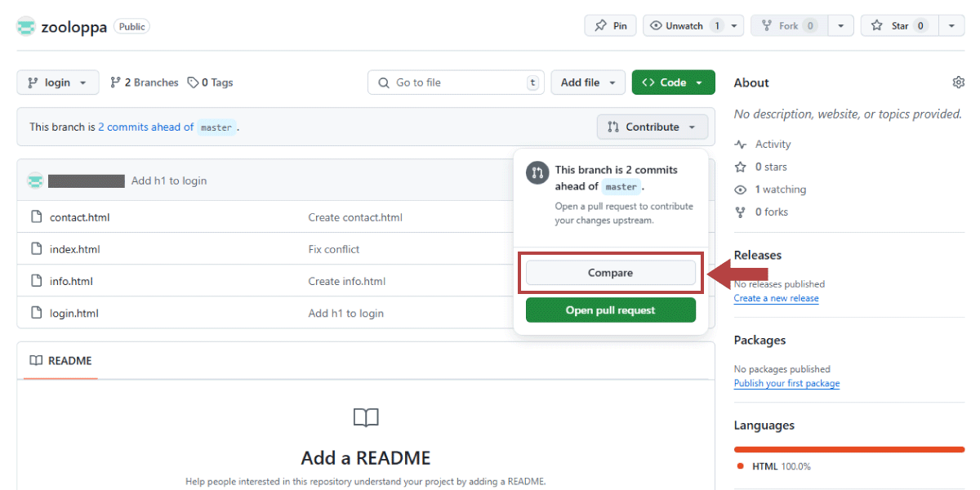This screenshot has height=490, width=980.
Task: Open the login.html file
Action: tap(74, 313)
